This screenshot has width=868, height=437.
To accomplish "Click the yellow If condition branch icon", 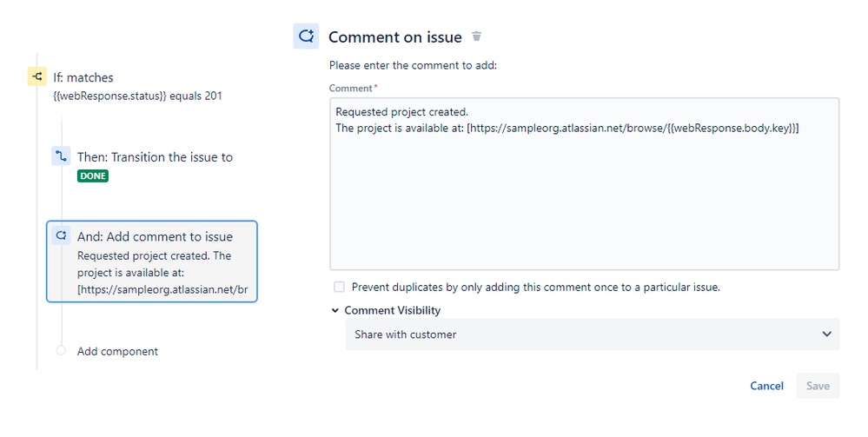I will pyautogui.click(x=36, y=77).
